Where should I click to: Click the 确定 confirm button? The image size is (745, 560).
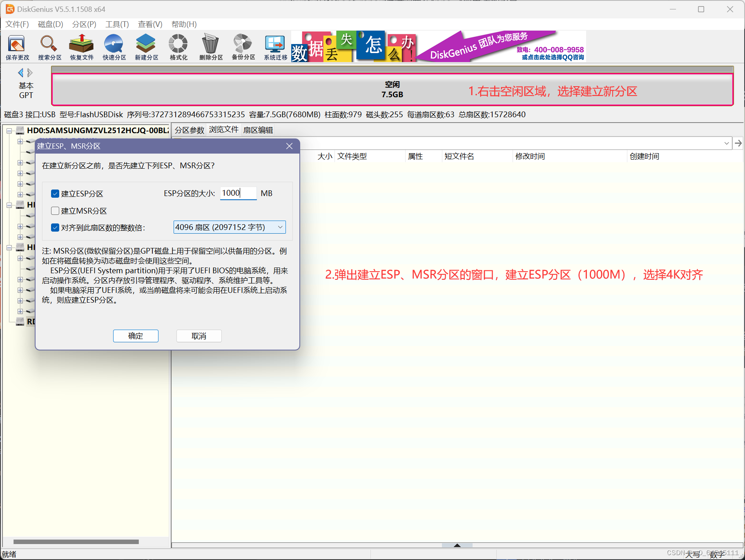click(x=136, y=336)
